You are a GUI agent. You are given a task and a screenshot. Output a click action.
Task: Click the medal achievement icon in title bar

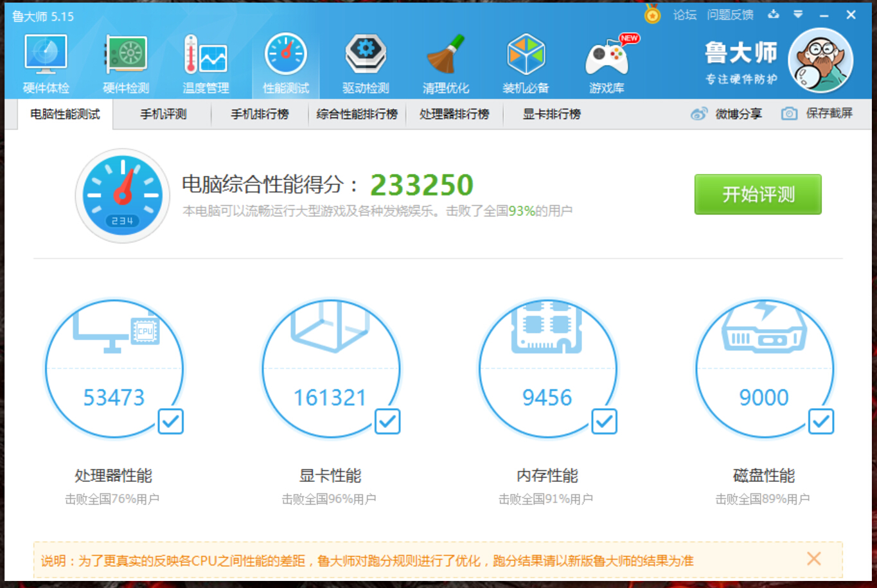651,14
